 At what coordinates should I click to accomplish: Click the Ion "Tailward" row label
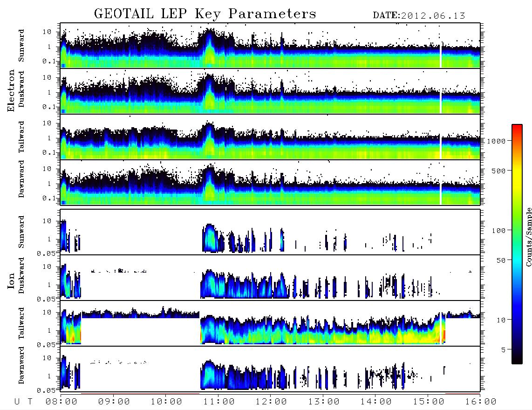pos(21,323)
